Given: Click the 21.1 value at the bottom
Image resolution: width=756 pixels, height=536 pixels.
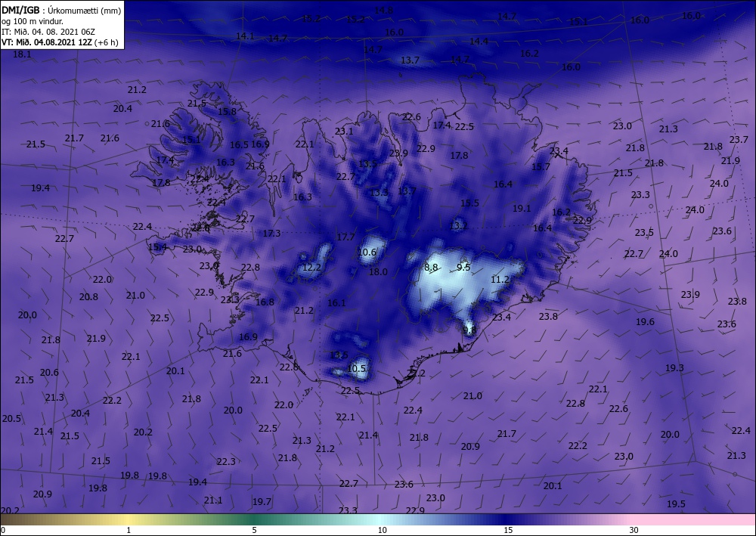Looking at the screenshot, I should 213,500.
